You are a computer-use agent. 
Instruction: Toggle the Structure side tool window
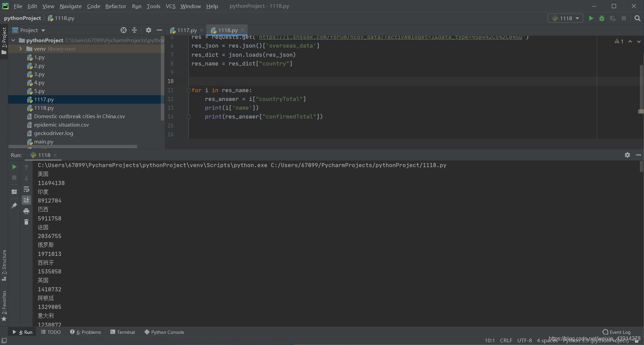point(4,265)
